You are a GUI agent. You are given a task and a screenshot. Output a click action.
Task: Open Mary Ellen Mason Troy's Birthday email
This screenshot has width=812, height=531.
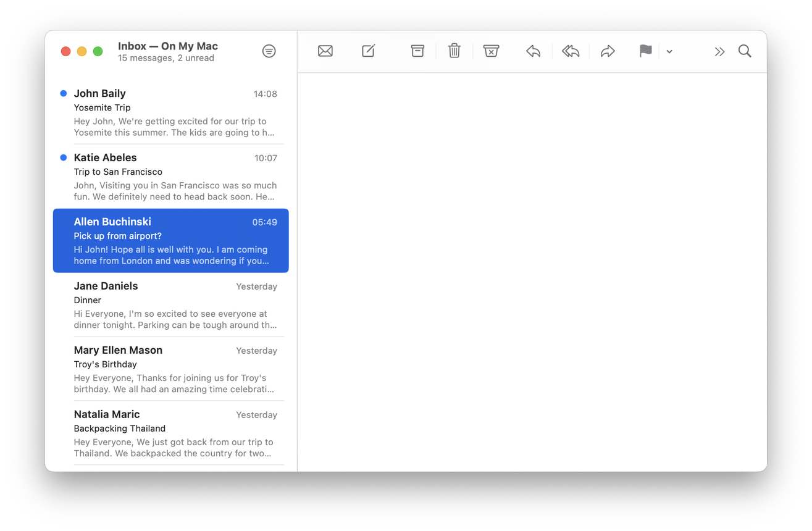point(171,369)
